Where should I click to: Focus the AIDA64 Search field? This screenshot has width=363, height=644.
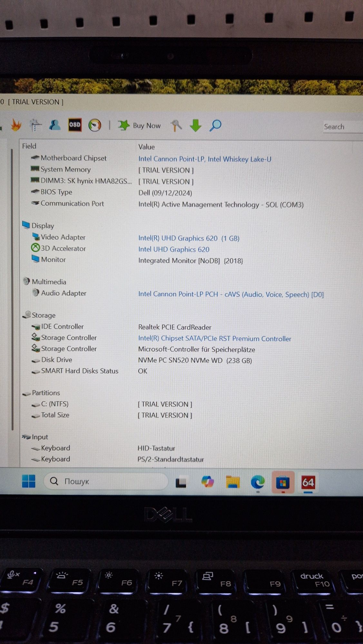(x=342, y=127)
